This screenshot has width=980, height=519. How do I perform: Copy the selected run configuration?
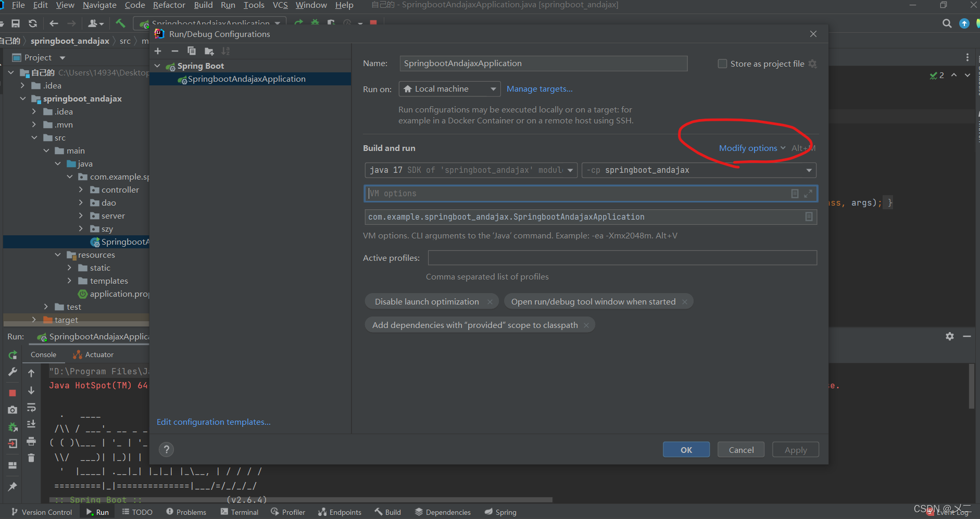[x=192, y=51]
